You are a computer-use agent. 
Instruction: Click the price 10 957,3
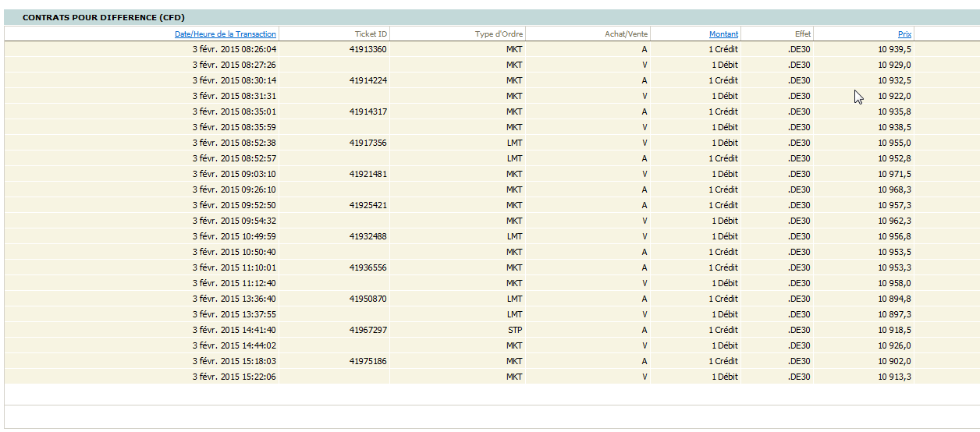pyautogui.click(x=894, y=205)
